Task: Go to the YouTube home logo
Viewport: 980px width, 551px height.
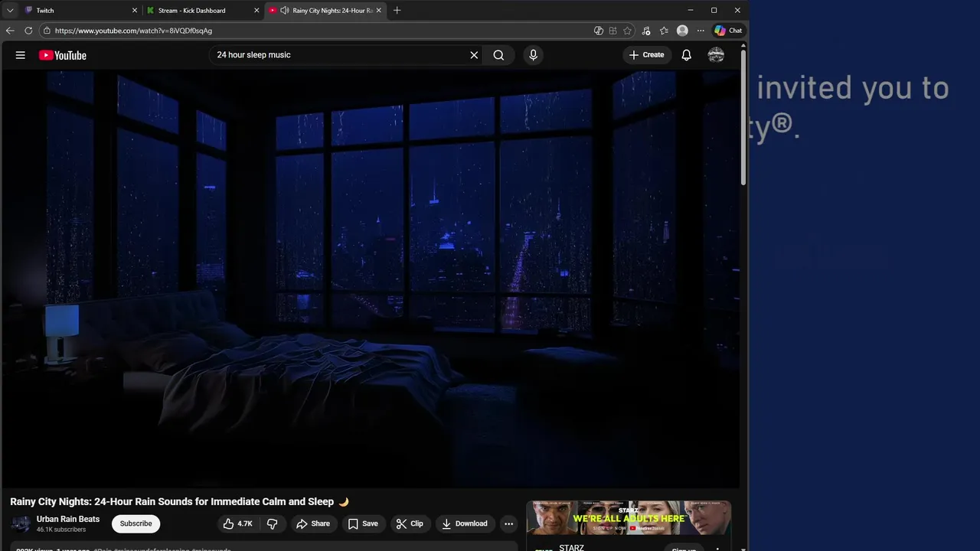Action: (x=63, y=55)
